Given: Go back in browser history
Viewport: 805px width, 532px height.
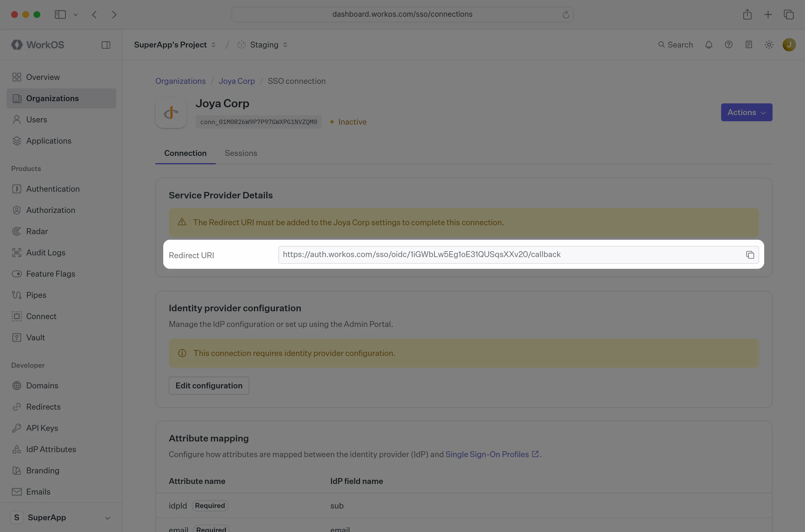Looking at the screenshot, I should pos(94,15).
